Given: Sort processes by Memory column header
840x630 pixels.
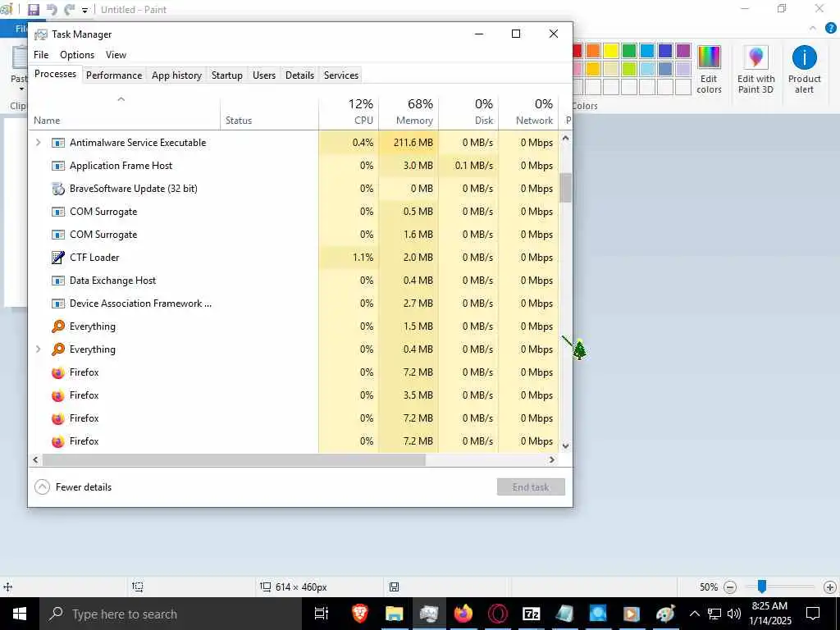Looking at the screenshot, I should point(409,112).
